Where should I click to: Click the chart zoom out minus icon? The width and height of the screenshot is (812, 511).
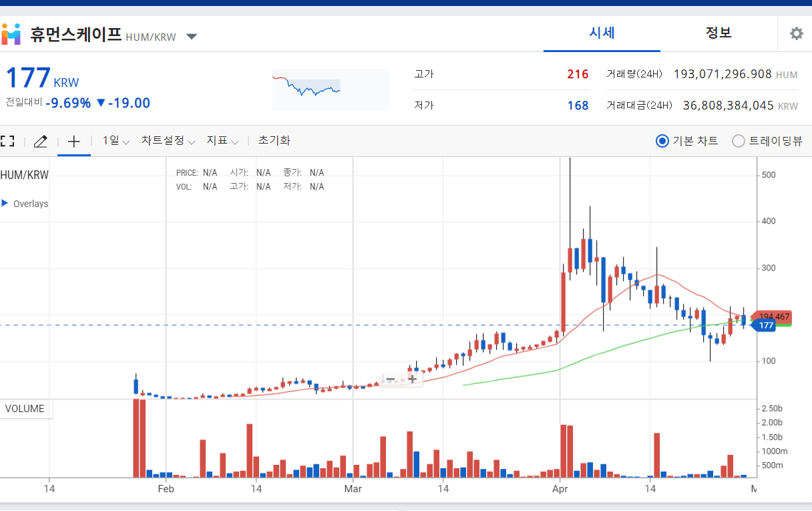coord(391,379)
